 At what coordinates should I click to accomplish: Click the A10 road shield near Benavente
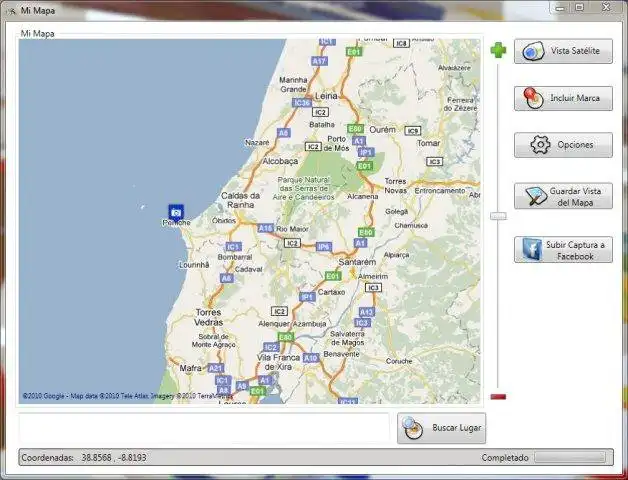[311, 358]
